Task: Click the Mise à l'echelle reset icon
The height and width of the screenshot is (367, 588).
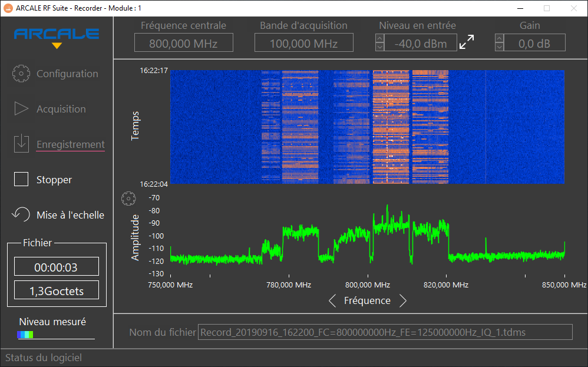Action: click(21, 214)
